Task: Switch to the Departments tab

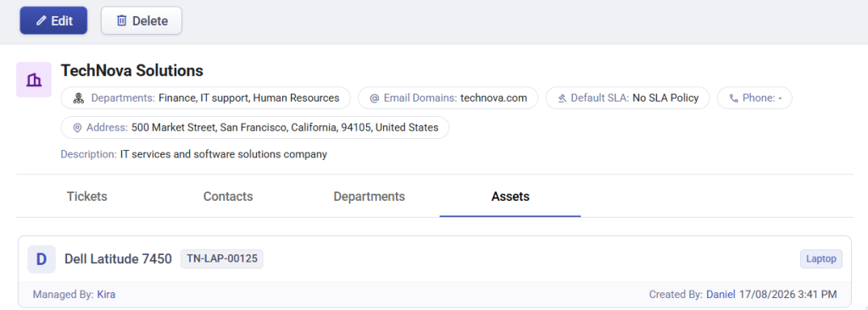Action: [x=370, y=197]
